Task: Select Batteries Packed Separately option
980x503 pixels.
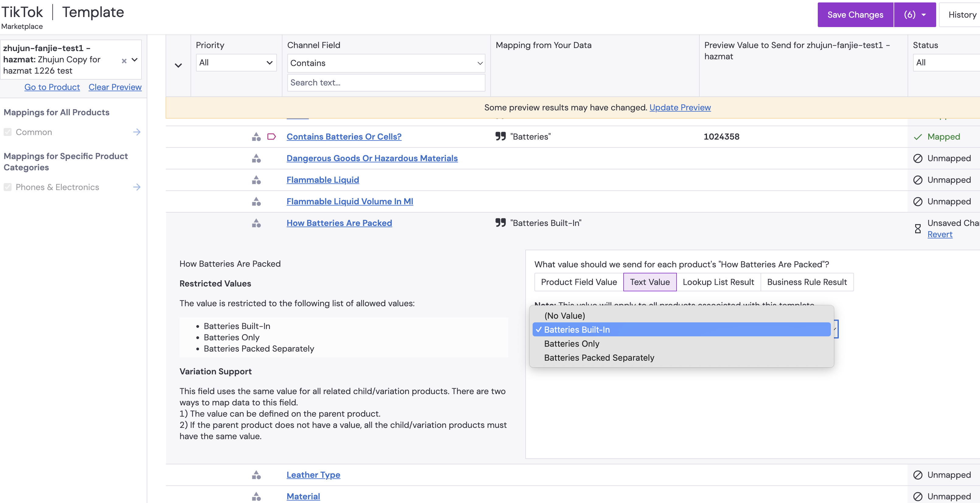Action: 599,358
